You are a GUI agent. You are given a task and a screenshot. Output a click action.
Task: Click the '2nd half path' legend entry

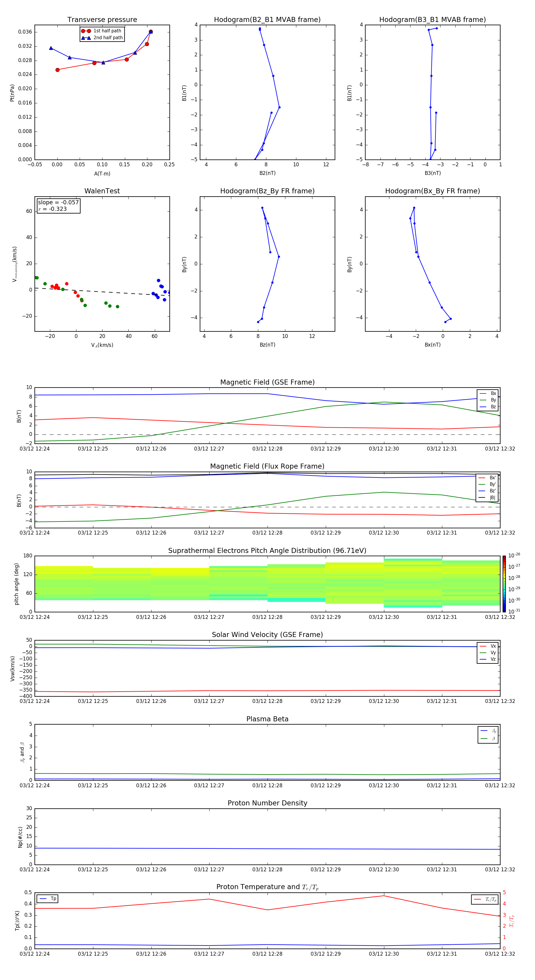pyautogui.click(x=102, y=38)
